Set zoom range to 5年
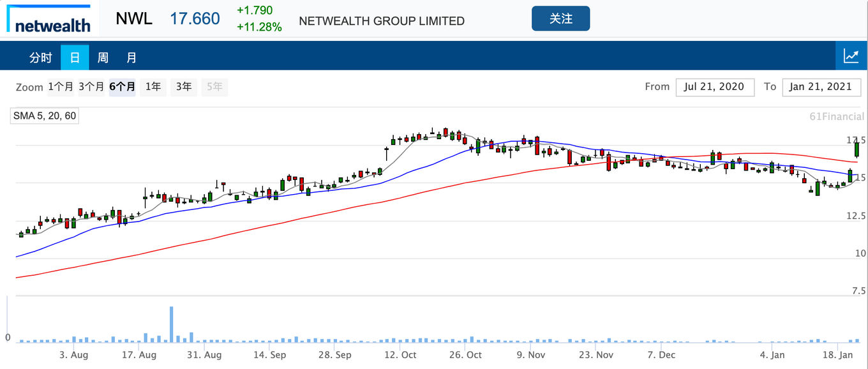Image resolution: width=868 pixels, height=369 pixels. tap(214, 87)
